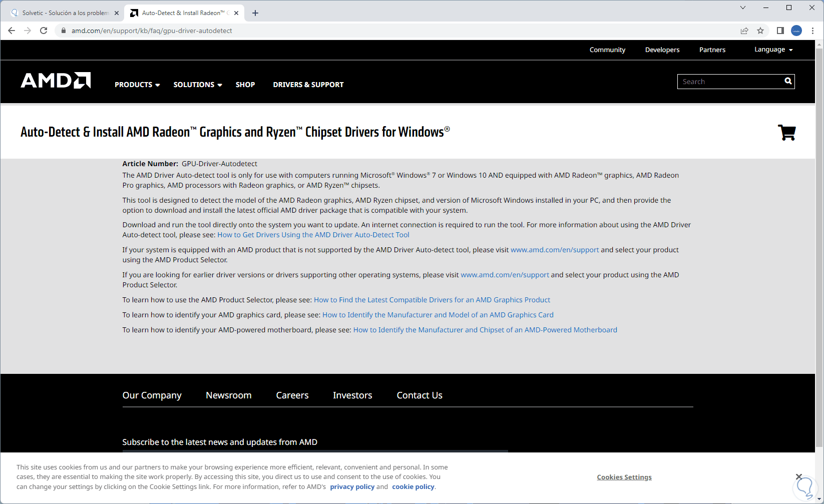
Task: Click the Subscribe to the latest news text
Action: [220, 442]
